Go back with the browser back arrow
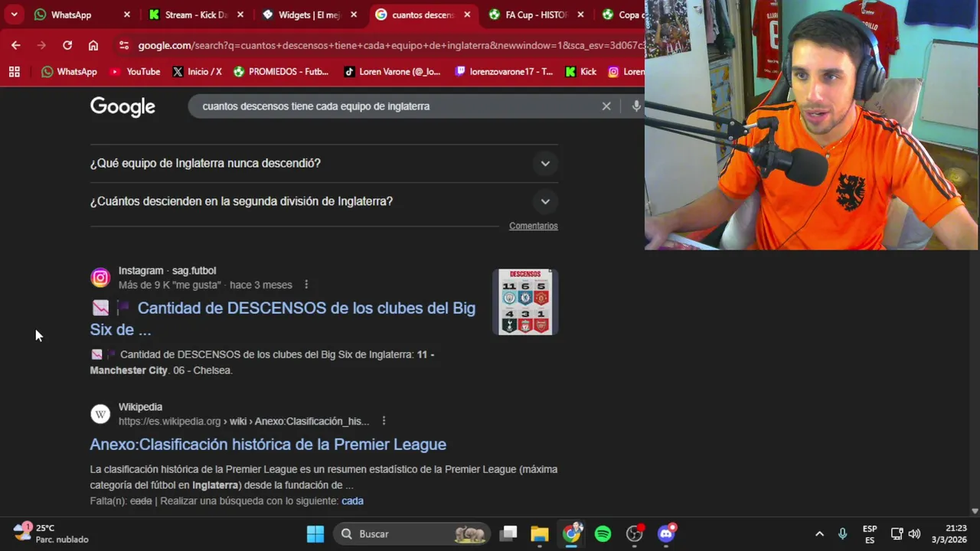Image resolution: width=980 pixels, height=551 pixels. [x=16, y=45]
